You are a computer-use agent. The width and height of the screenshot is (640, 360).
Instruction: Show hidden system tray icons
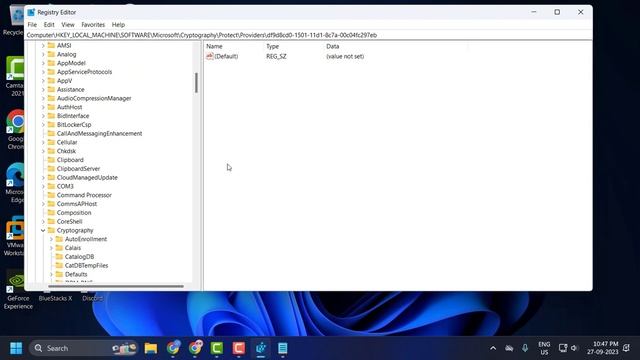tap(493, 348)
